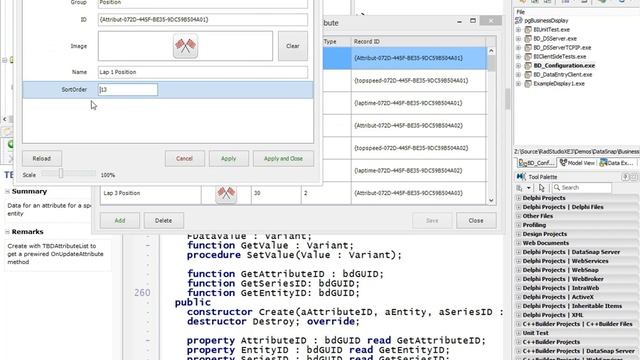The image size is (640, 360).
Task: Expand the Other Files palette category
Action: click(x=519, y=216)
